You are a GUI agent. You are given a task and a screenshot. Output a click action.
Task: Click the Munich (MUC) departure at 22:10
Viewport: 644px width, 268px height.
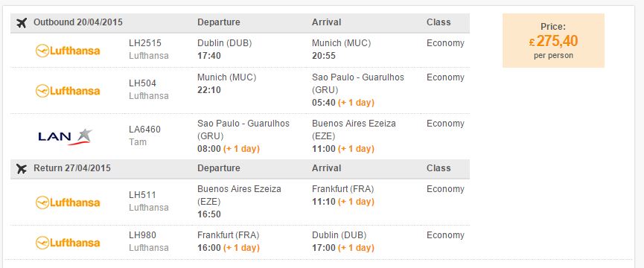coord(227,83)
